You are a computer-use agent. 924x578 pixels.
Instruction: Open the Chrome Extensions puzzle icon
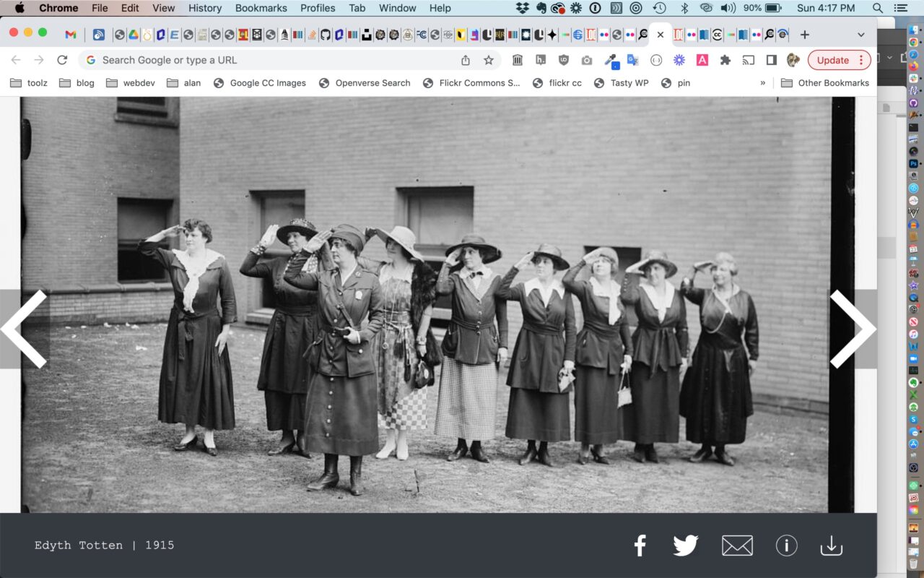(725, 60)
